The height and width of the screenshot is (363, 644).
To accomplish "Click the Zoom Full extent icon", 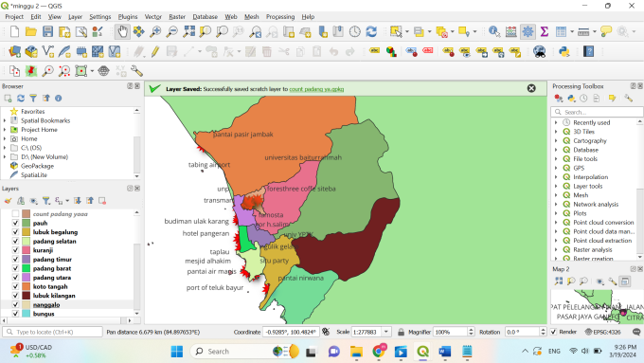I will (x=188, y=31).
